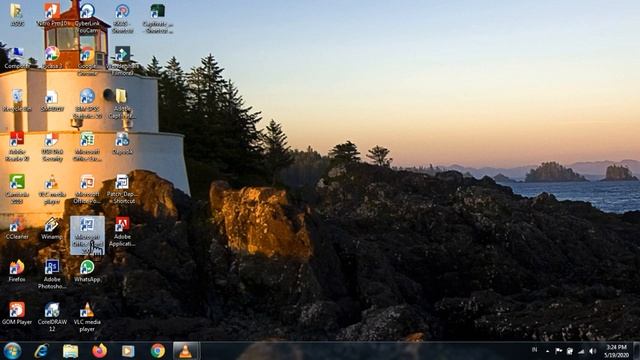Launch Firefox from the taskbar
This screenshot has height=360, width=640.
click(99, 351)
